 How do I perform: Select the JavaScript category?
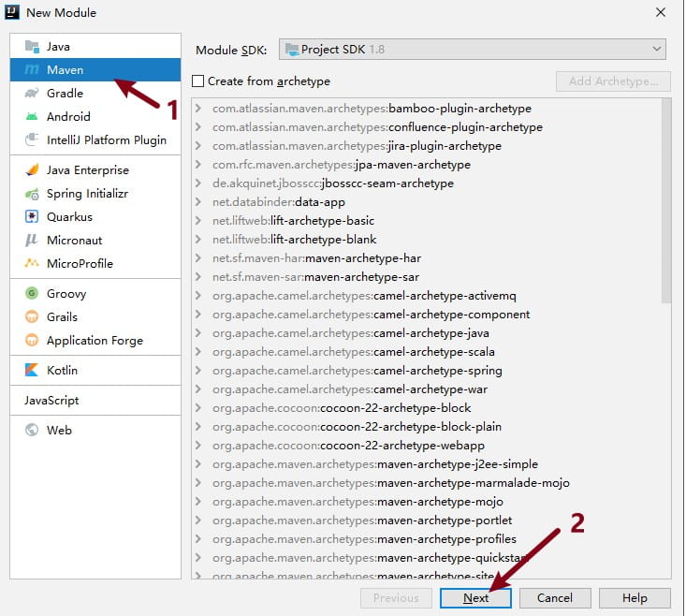click(x=95, y=401)
